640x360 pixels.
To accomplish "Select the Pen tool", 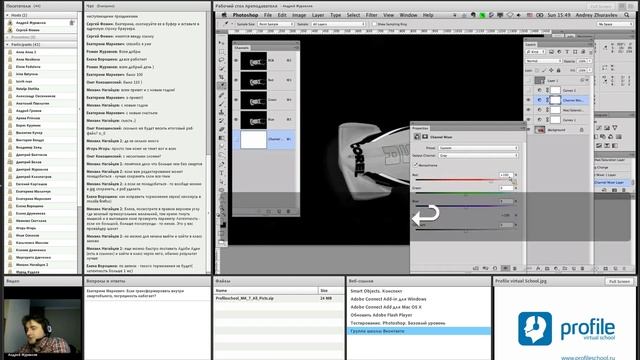I will (222, 164).
